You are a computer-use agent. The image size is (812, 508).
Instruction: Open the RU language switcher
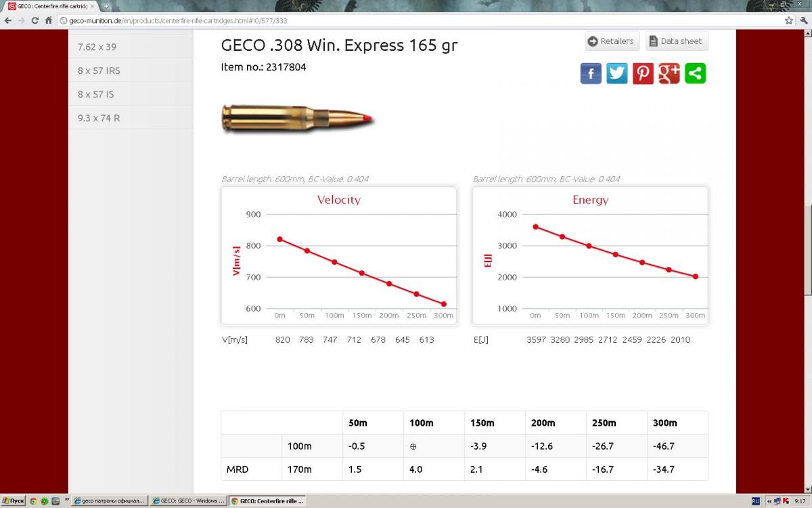click(756, 501)
